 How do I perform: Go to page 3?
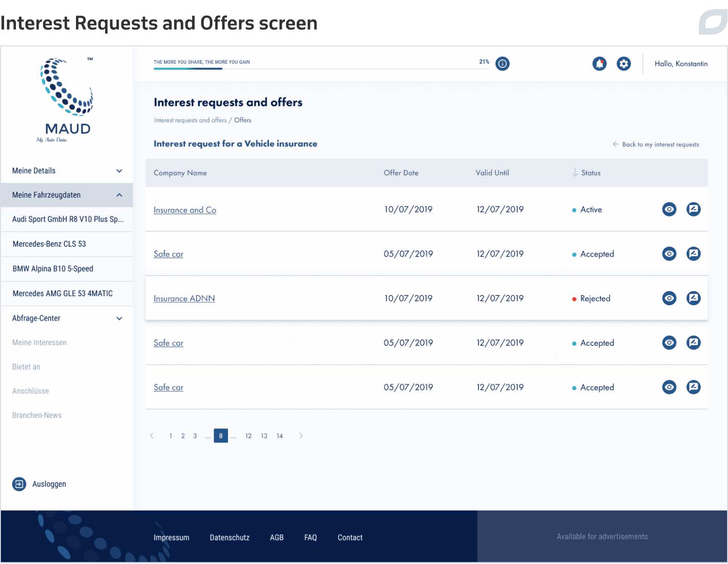[x=195, y=436]
